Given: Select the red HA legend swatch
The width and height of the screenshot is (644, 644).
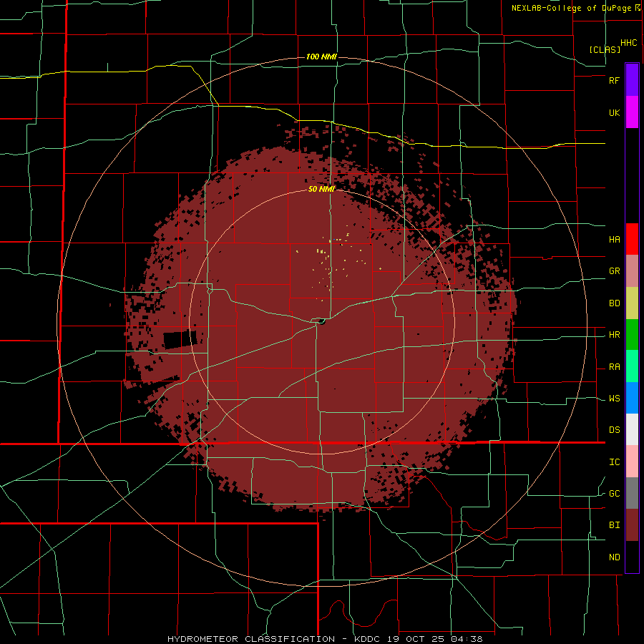Looking at the screenshot, I should pyautogui.click(x=632, y=239).
